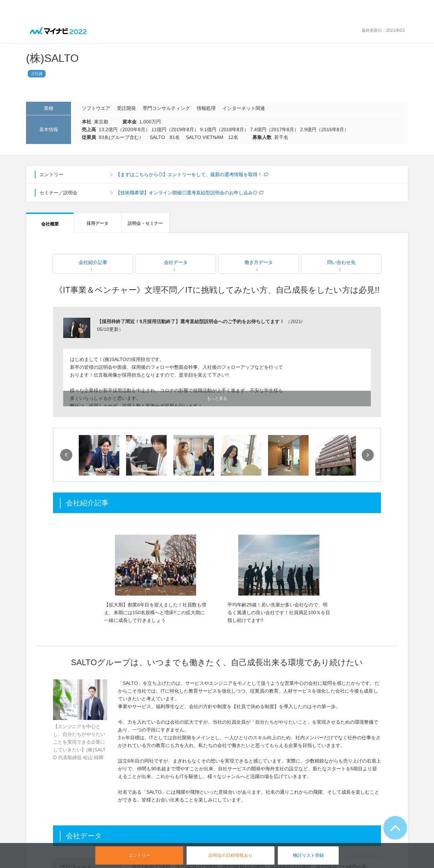Screen dimensions: 434x868
Task: Click ソフトウエア industry text
Action: pos(96,108)
